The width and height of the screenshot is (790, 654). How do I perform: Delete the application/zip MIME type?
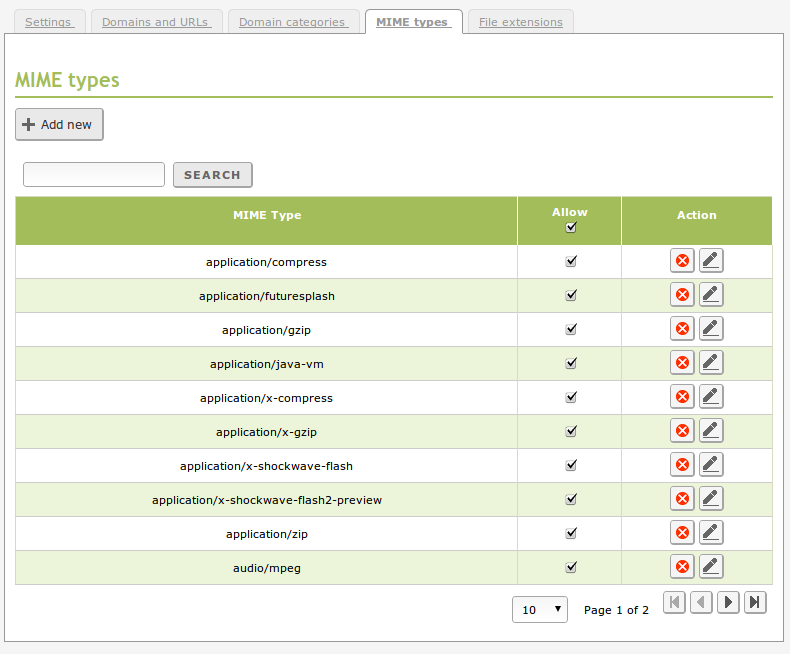(682, 533)
